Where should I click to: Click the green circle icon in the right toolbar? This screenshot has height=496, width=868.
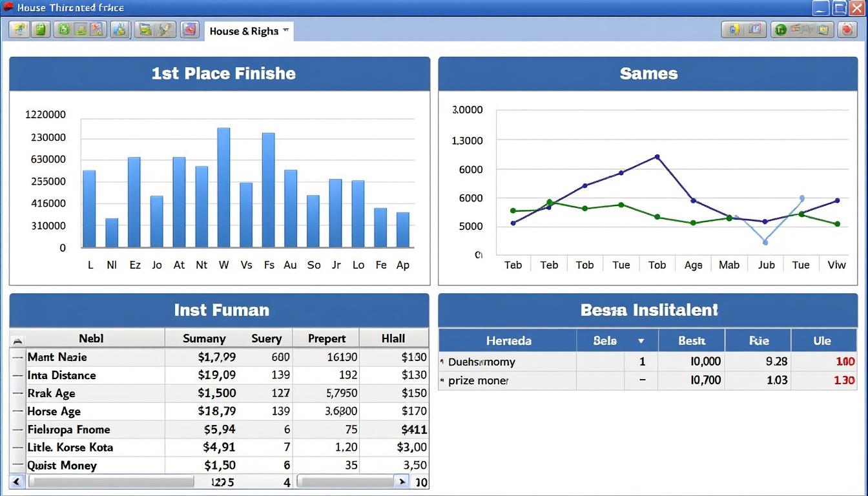click(x=780, y=29)
